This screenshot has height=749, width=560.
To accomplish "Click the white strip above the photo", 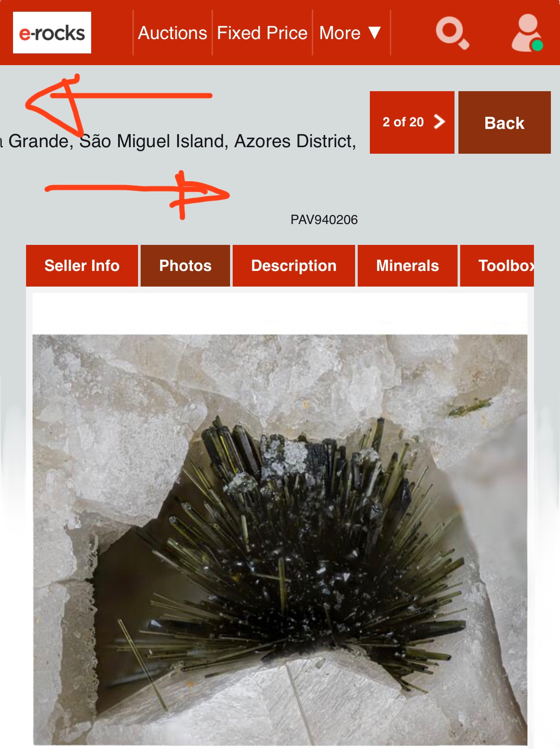I will 280,313.
